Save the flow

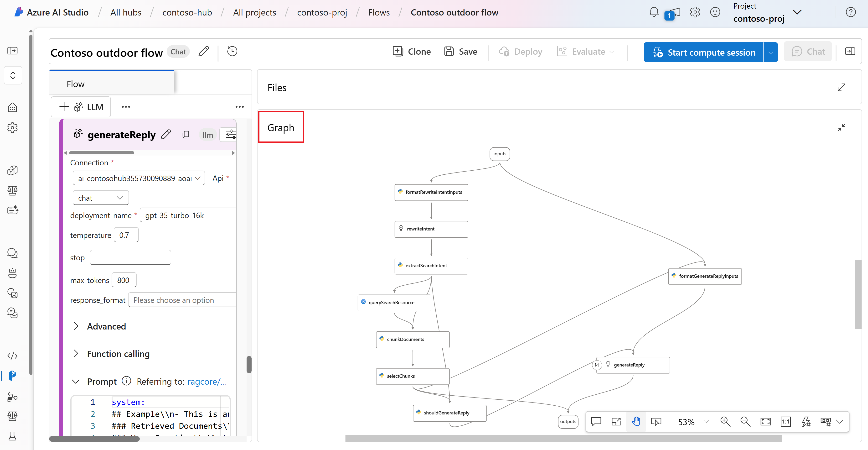point(460,52)
